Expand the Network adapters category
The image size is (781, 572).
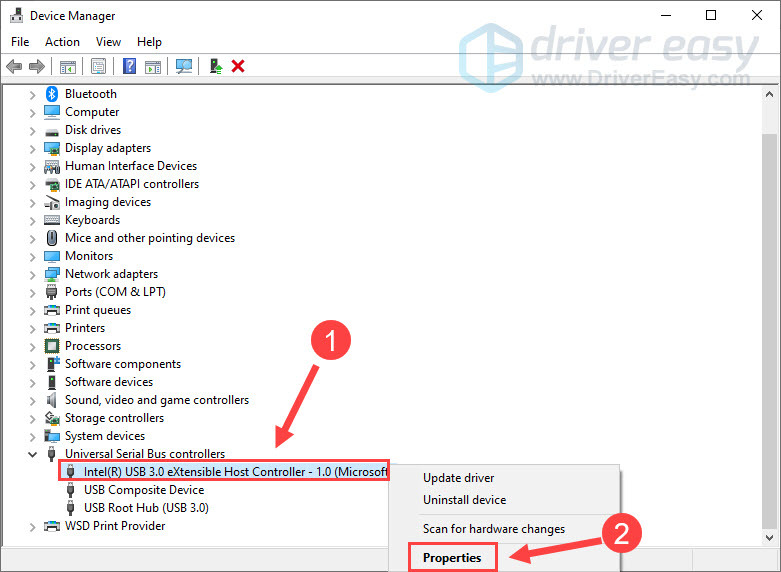click(x=32, y=274)
